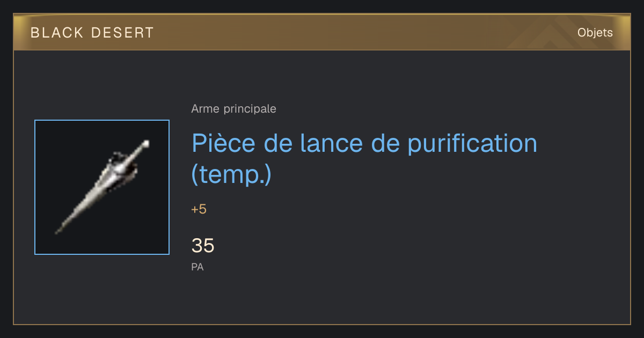Click the dark guard on lance icon
This screenshot has height=338, width=644.
pos(121,165)
